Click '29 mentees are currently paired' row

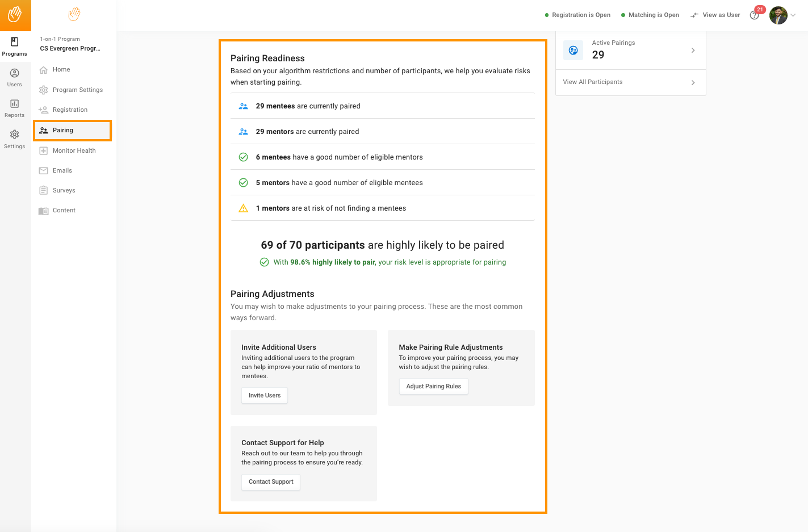[x=383, y=106]
